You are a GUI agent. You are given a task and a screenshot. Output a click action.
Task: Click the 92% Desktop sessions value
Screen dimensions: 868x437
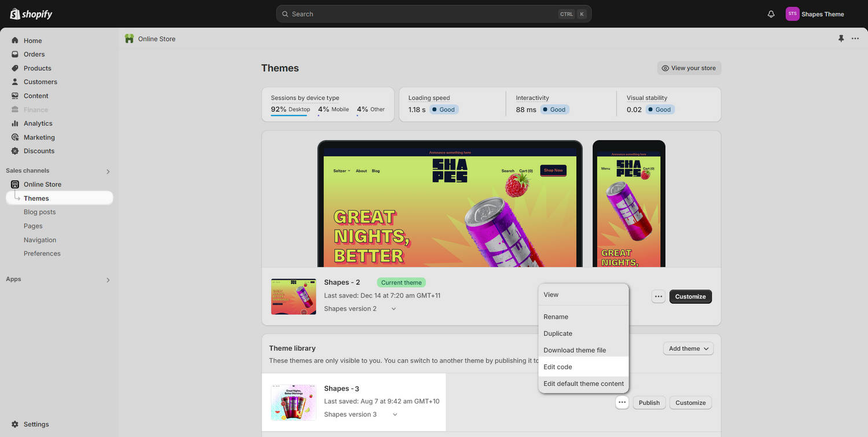click(x=290, y=109)
